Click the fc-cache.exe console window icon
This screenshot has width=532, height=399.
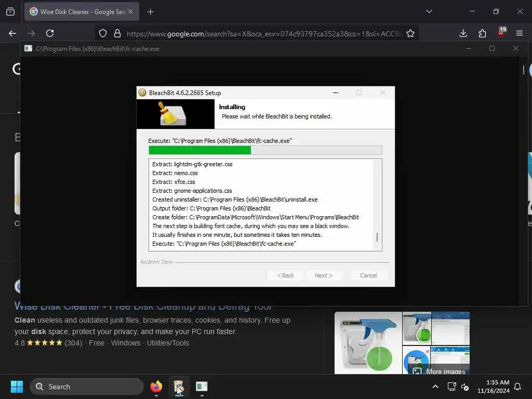tap(28, 48)
